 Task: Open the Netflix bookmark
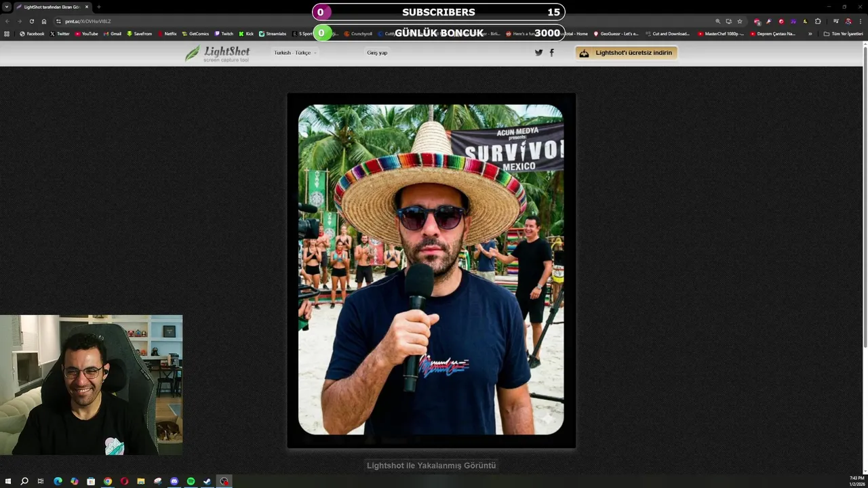[x=167, y=33]
